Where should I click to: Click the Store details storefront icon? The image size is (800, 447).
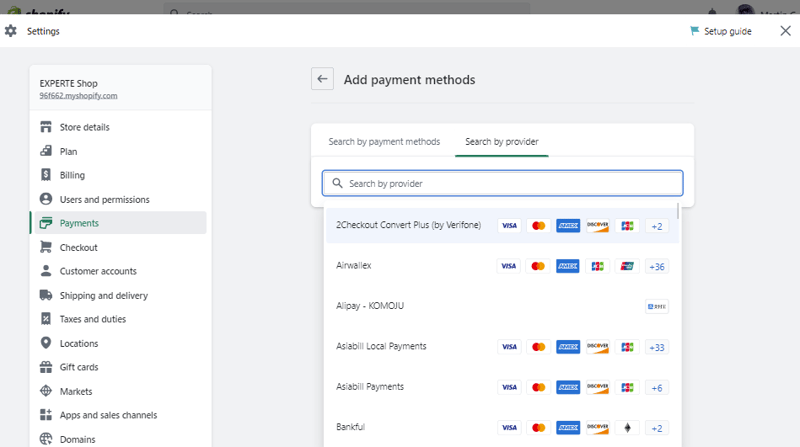[46, 127]
